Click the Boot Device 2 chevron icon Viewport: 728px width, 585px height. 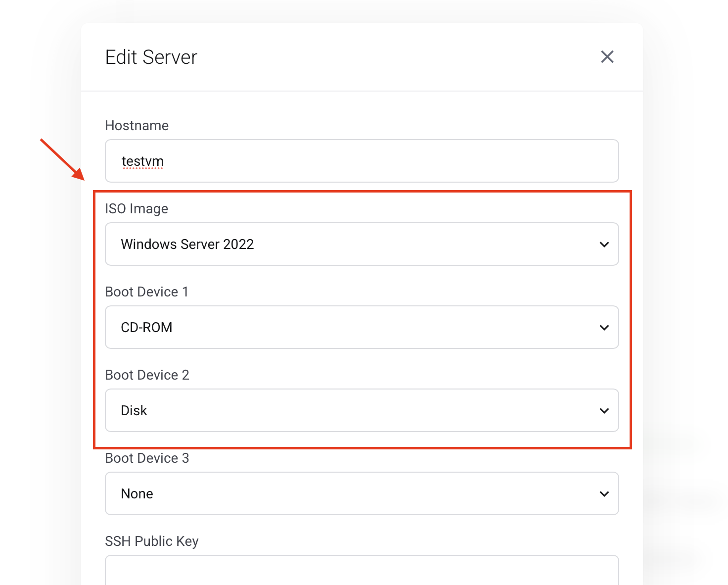[x=604, y=410]
